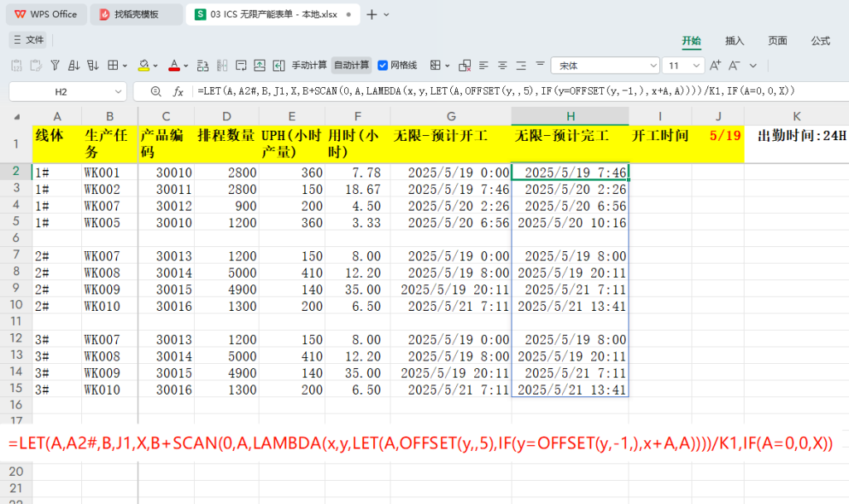Click the clear format icon with red x
This screenshot has width=849, height=504.
[x=464, y=65]
